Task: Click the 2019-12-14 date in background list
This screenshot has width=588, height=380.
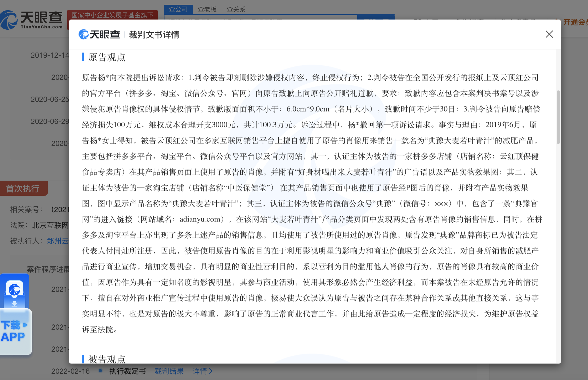Action: [50, 55]
